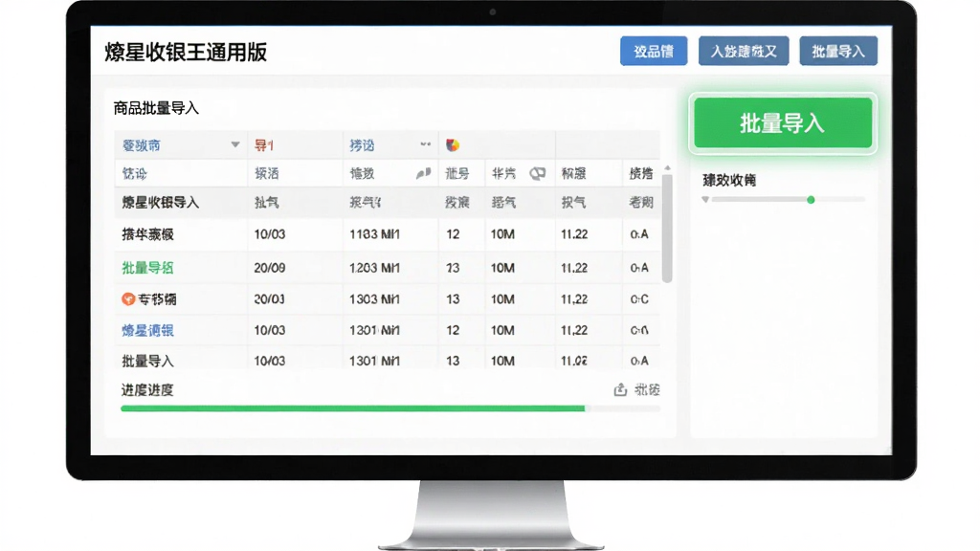The width and height of the screenshot is (980, 551).
Task: Open the blue 燎星 link row
Action: tap(147, 330)
